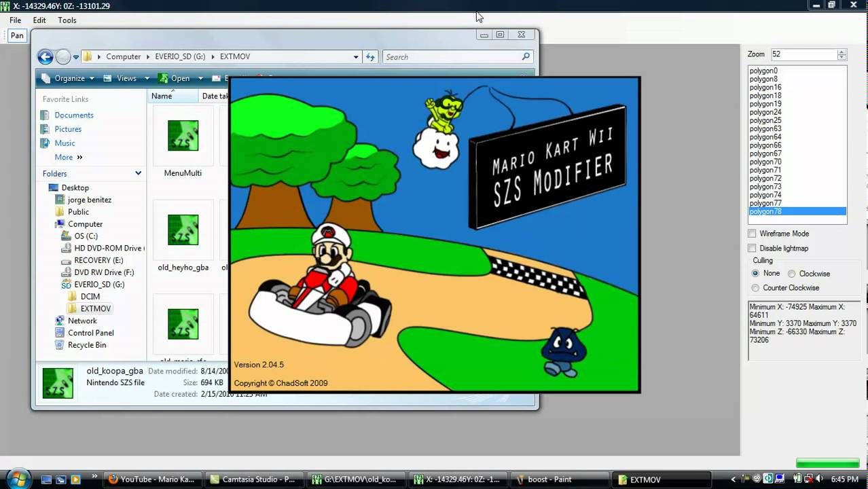Select Desktop in the folder tree

tap(75, 188)
